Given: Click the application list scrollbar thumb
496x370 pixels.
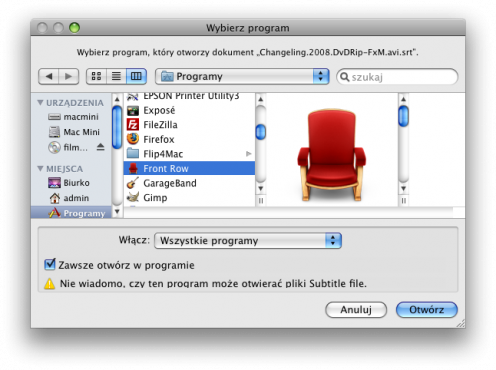Looking at the screenshot, I should tap(261, 132).
